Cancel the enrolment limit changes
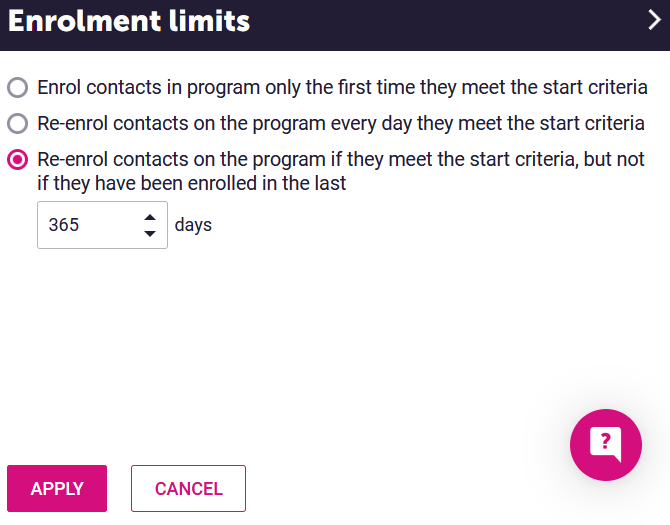This screenshot has height=525, width=670. click(x=188, y=488)
